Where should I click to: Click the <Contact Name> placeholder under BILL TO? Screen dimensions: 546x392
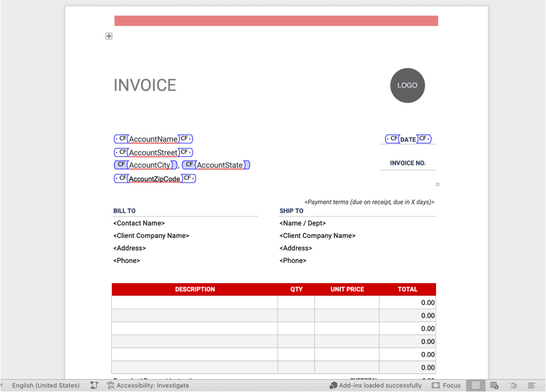(x=138, y=223)
